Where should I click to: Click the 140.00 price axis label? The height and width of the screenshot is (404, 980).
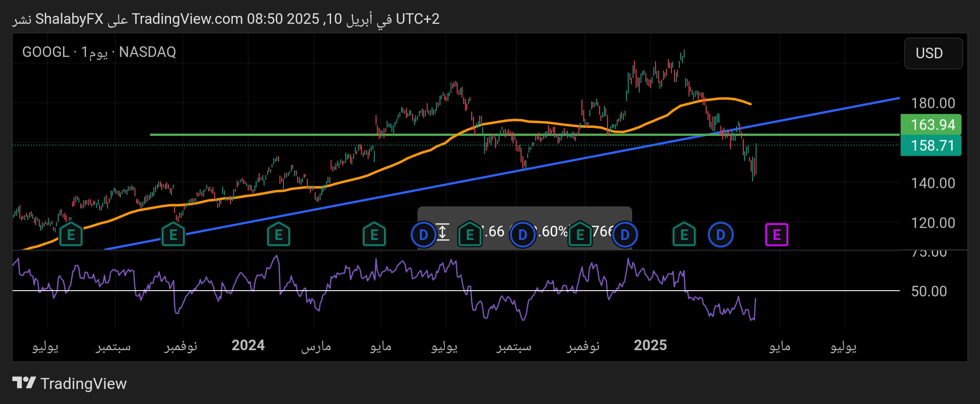[933, 183]
